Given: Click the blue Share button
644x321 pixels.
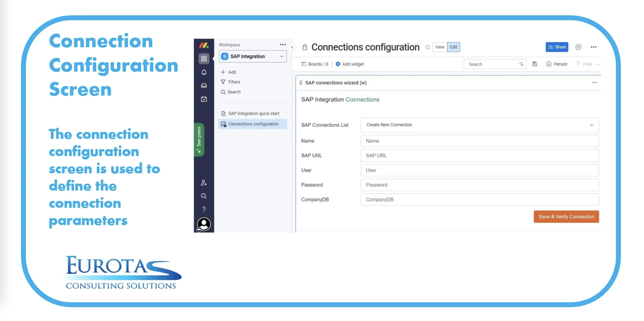Looking at the screenshot, I should tap(557, 47).
